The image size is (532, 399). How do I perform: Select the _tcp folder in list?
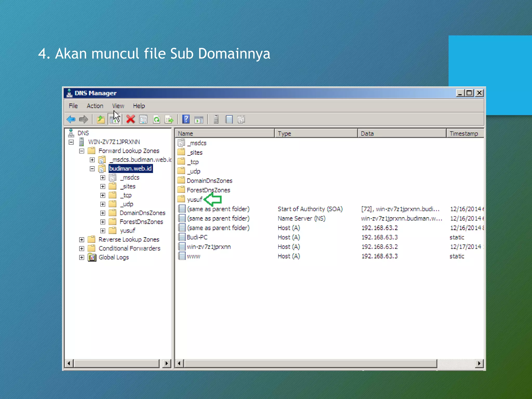(188, 162)
